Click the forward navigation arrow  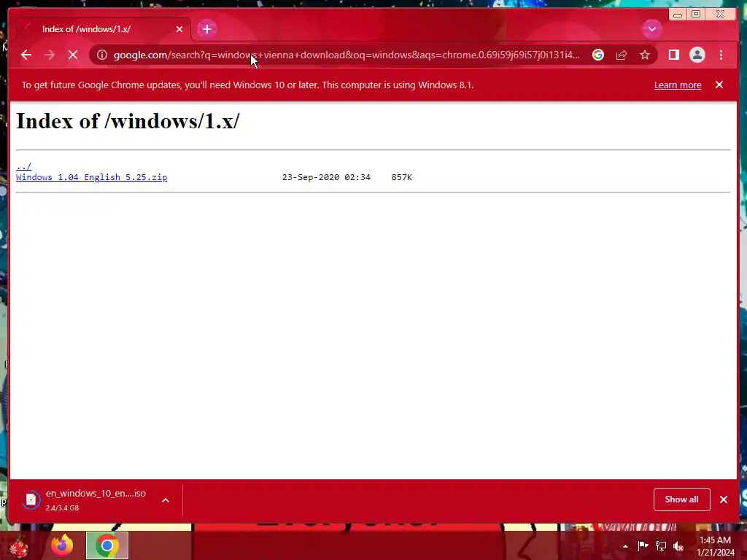50,55
